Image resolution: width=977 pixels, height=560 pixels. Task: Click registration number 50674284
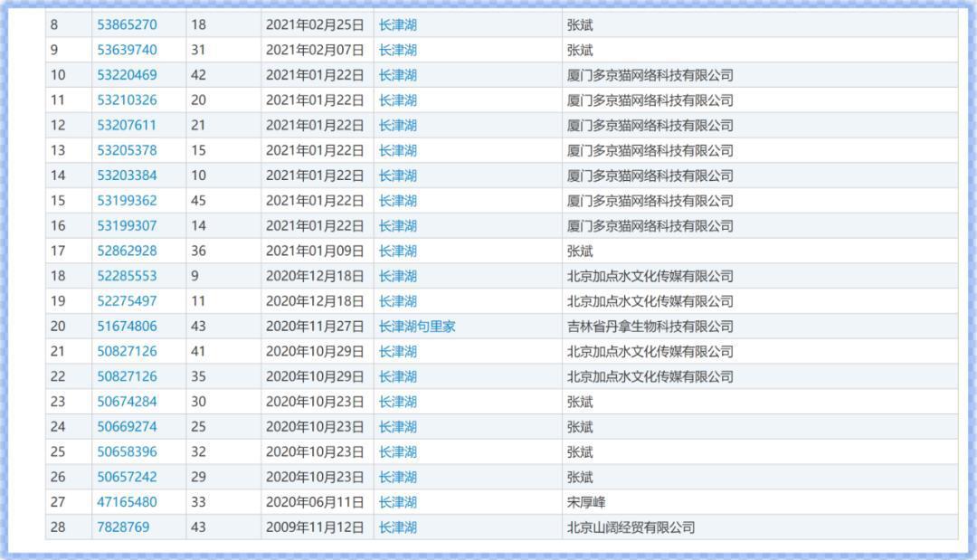click(127, 402)
